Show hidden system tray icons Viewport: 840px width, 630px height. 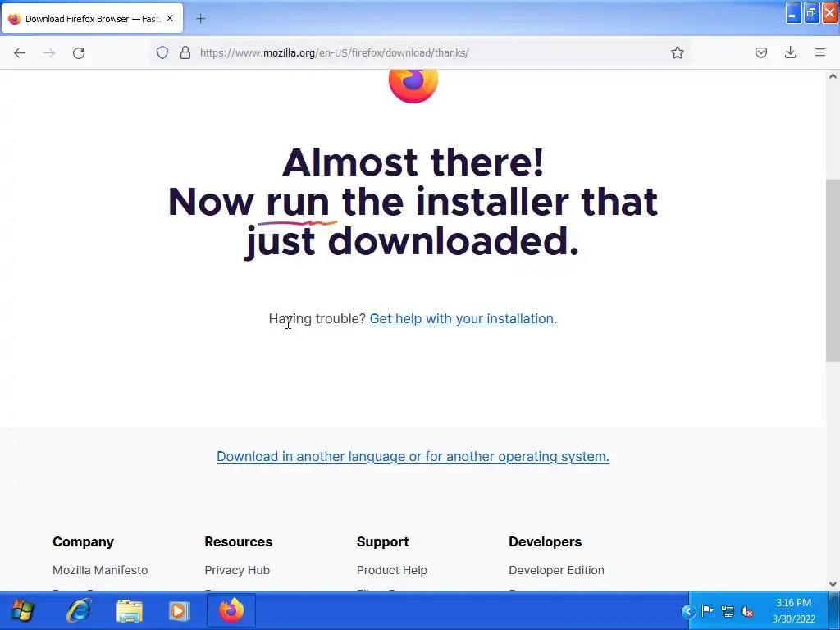tap(688, 610)
